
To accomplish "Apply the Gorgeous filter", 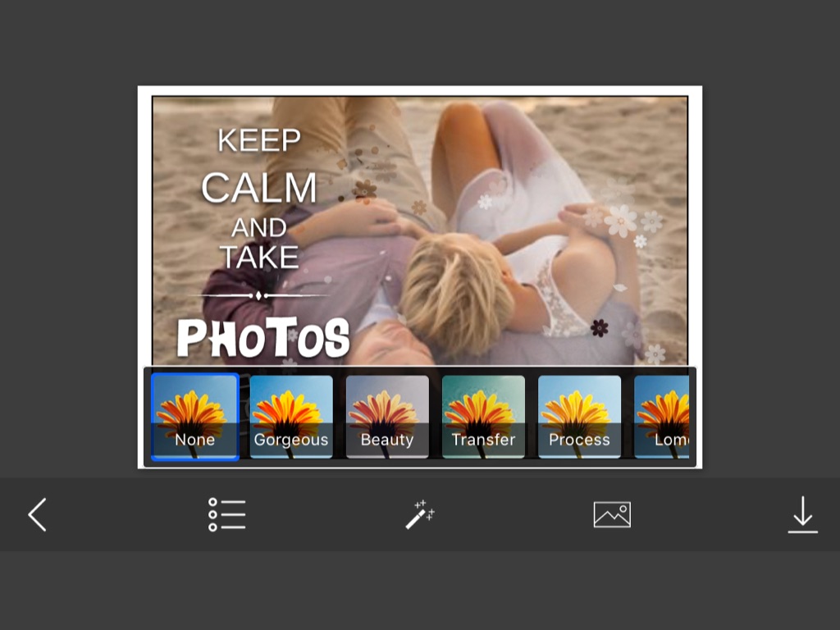I will (x=291, y=417).
